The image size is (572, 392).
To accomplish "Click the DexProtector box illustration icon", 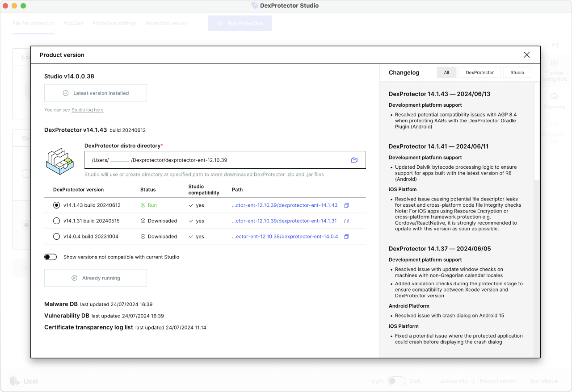I will click(60, 162).
